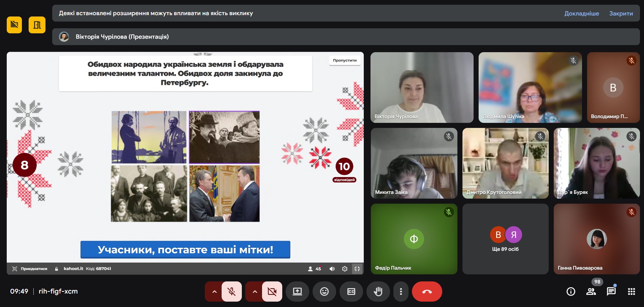The width and height of the screenshot is (644, 307).
Task: Open meeting details info icon
Action: (x=571, y=292)
